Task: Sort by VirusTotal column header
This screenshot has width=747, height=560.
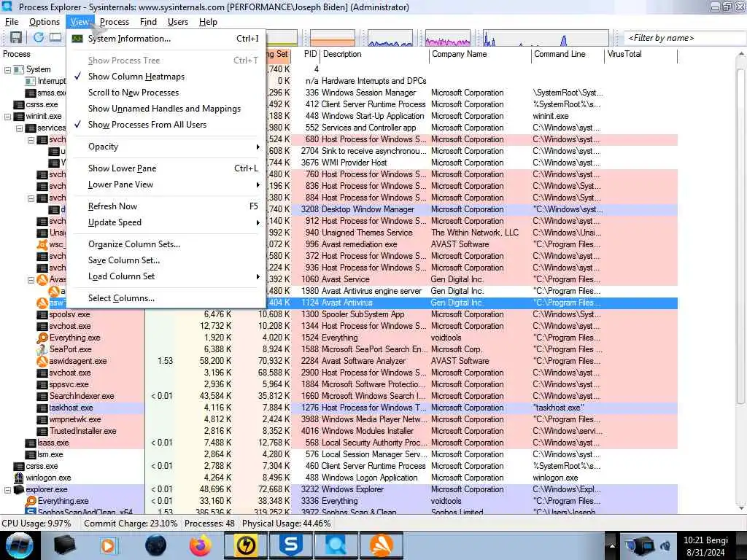Action: (x=624, y=54)
